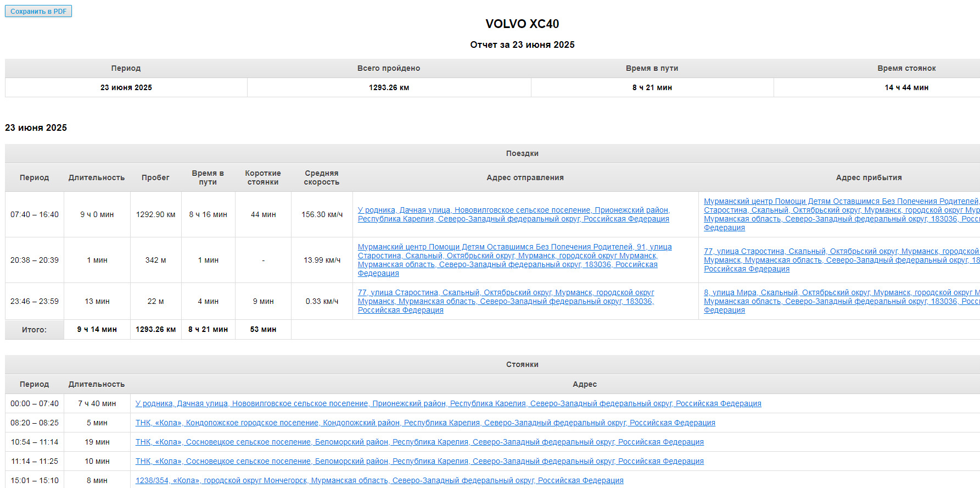Select mileage cell 1292.90 км

156,214
